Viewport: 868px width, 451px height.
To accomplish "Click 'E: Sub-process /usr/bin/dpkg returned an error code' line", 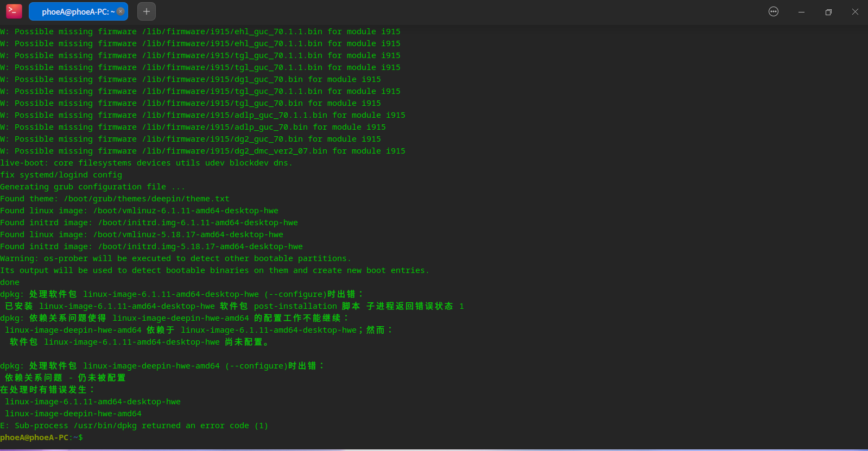I will coord(135,425).
